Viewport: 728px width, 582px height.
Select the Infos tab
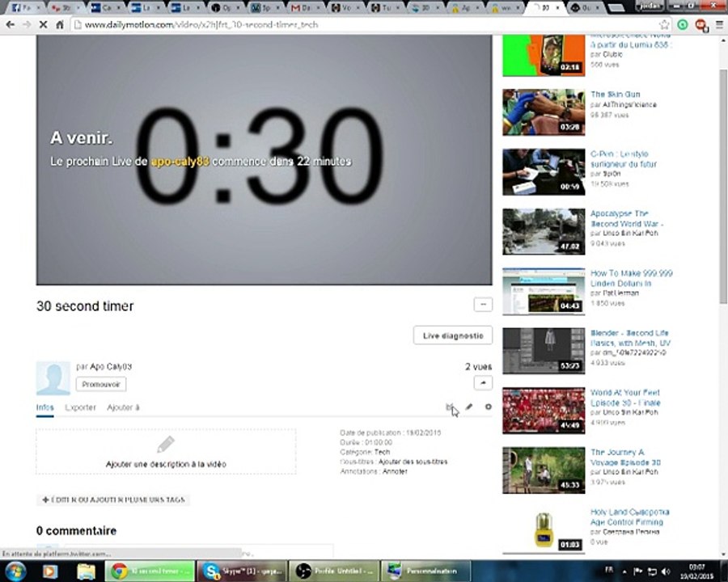pyautogui.click(x=45, y=407)
